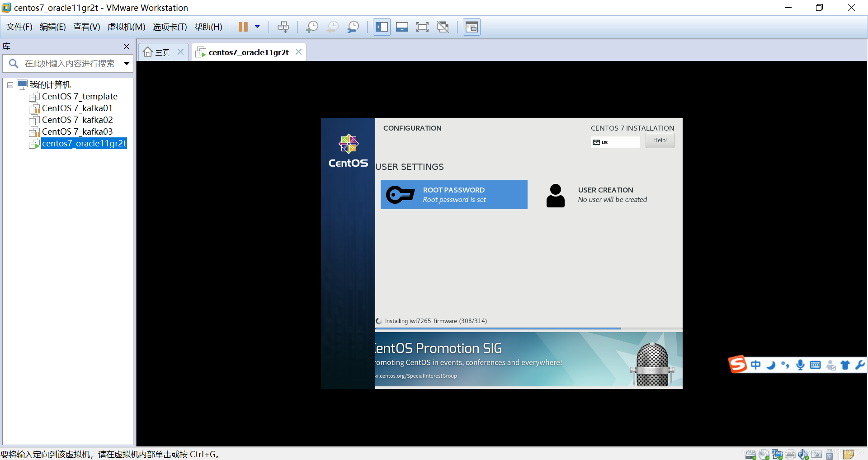The height and width of the screenshot is (460, 868).
Task: Click the hard disk device status icon
Action: pos(750,454)
